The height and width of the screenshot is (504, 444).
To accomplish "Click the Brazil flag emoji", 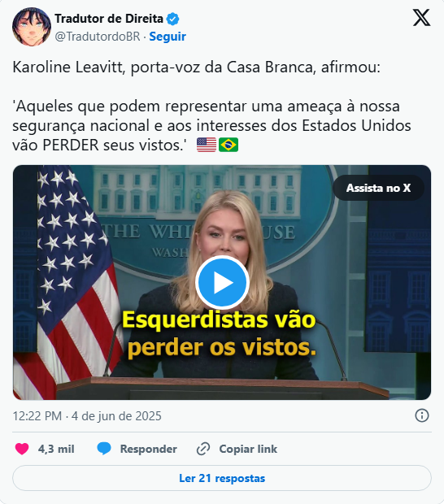I will [229, 145].
